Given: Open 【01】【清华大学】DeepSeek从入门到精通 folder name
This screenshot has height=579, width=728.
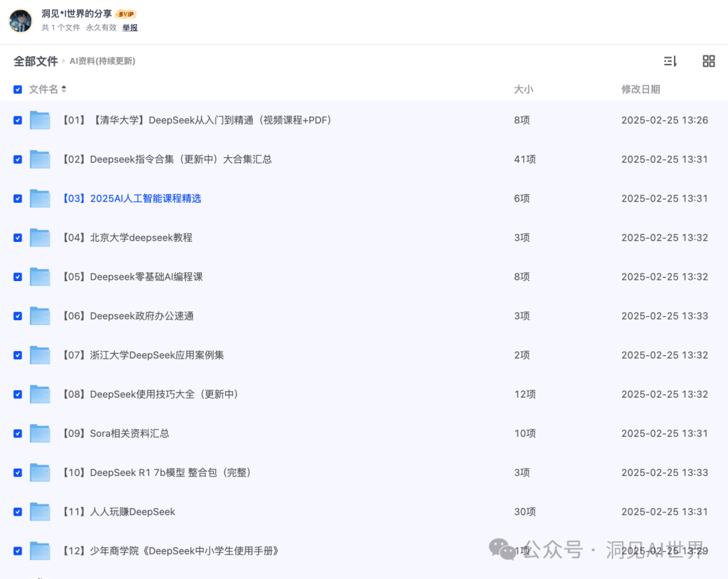Looking at the screenshot, I should (x=198, y=120).
